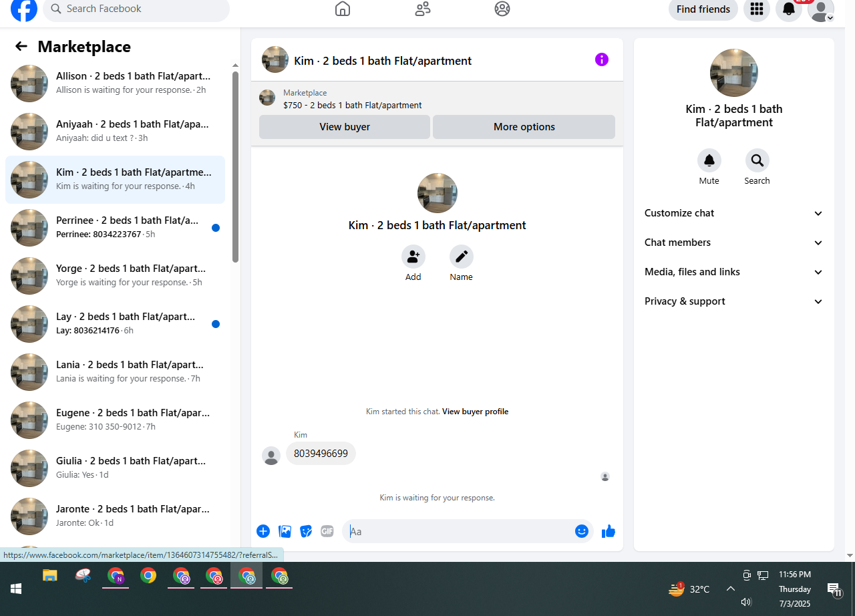This screenshot has width=855, height=616.
Task: Click the More options button
Action: [524, 127]
